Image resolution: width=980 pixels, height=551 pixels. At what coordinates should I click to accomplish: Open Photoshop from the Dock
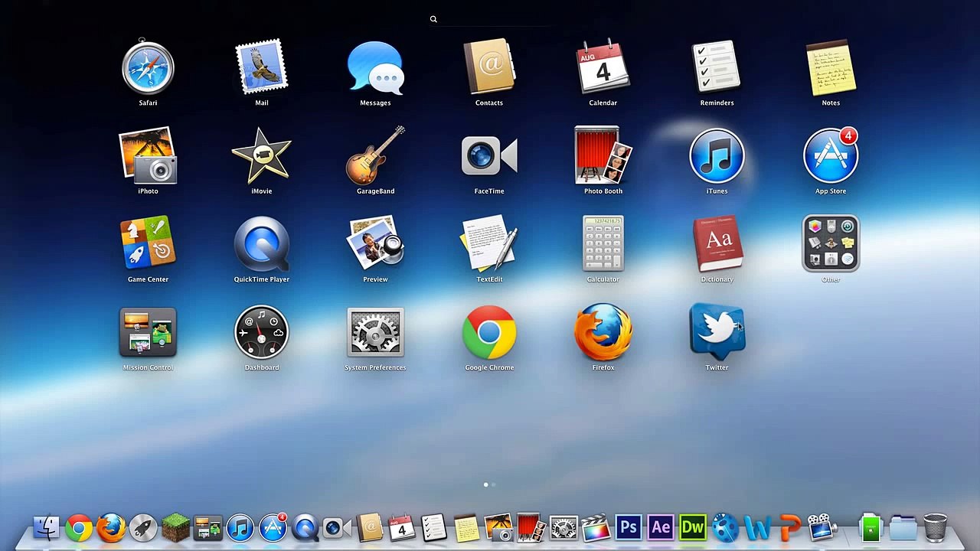[x=629, y=527]
